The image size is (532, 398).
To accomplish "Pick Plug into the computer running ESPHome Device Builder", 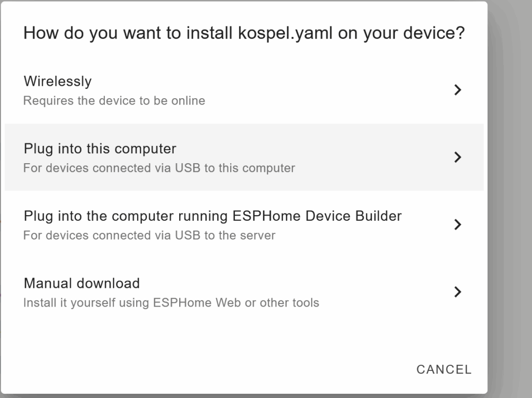I will point(212,216).
